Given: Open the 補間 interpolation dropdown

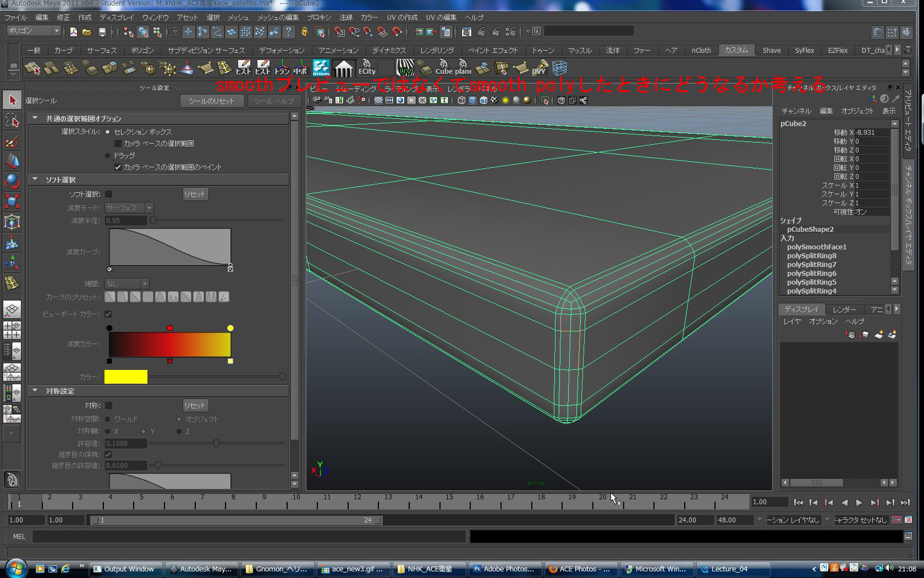Looking at the screenshot, I should point(144,283).
